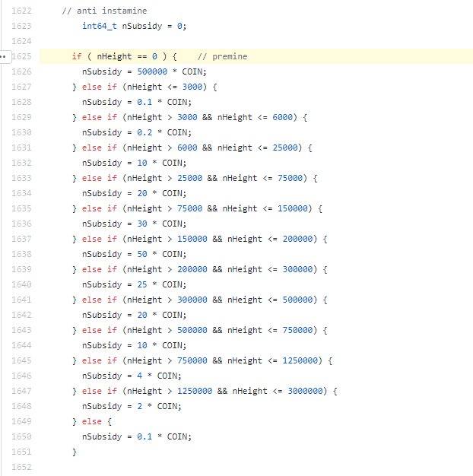Select line number 1651
Image resolution: width=473 pixels, height=476 pixels.
pos(21,452)
